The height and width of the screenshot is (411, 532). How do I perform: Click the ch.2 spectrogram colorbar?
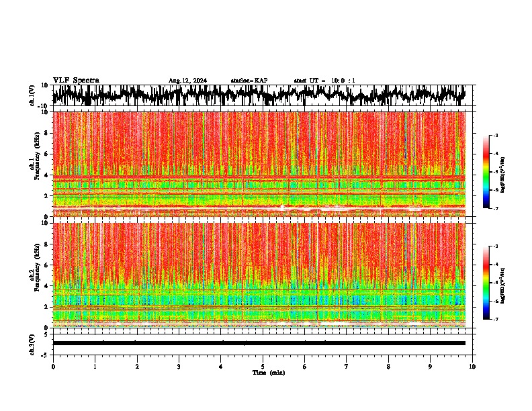486,283
